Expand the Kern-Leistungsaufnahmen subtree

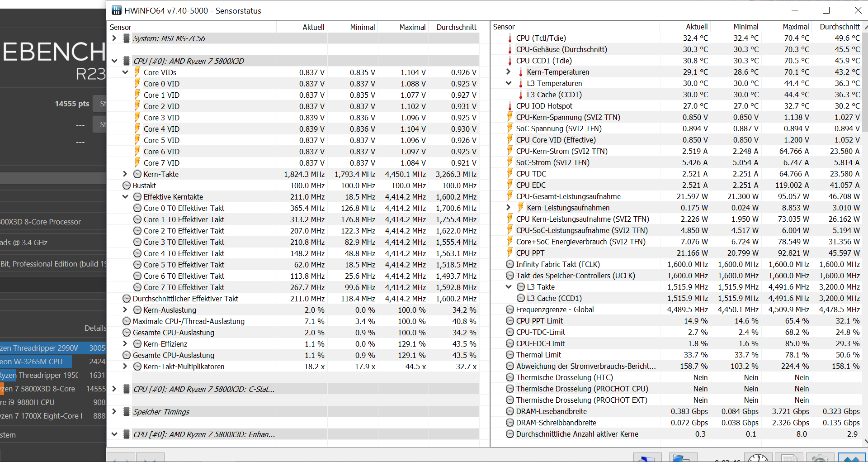(509, 208)
